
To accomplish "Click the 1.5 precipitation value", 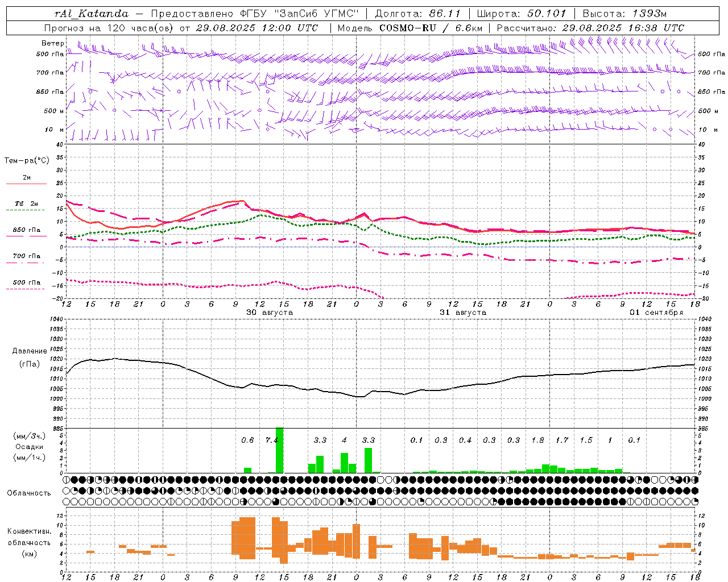I will pos(586,440).
